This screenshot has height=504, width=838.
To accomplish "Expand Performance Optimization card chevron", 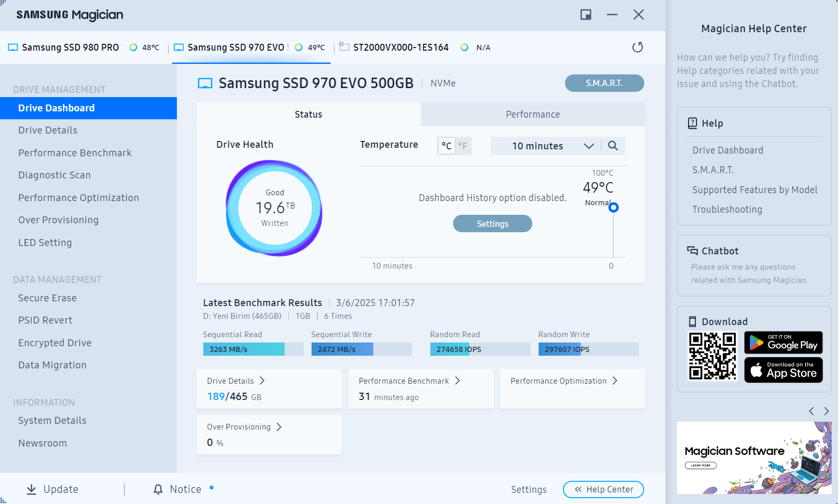I will tap(615, 381).
